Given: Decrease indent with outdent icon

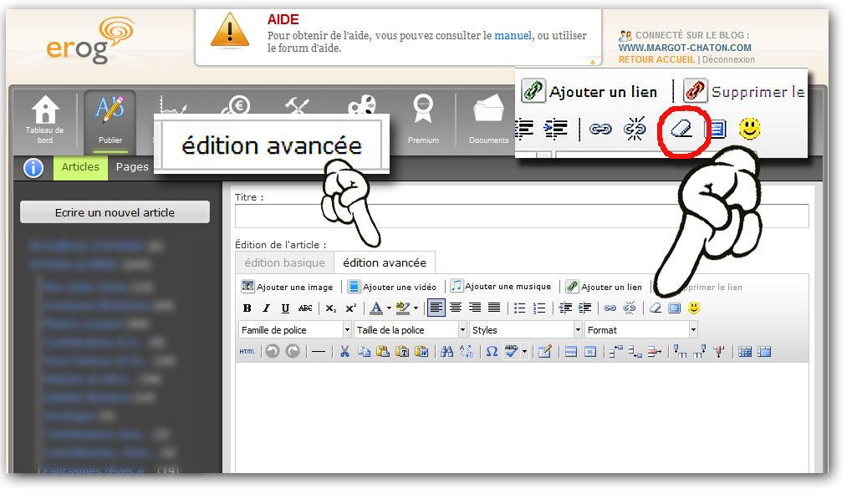Looking at the screenshot, I should (565, 308).
